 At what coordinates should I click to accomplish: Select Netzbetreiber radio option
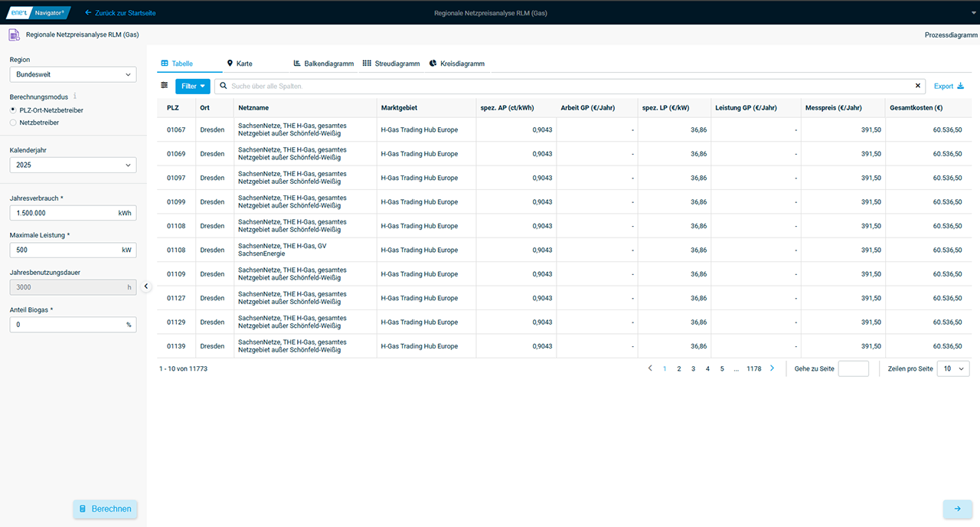tap(13, 123)
